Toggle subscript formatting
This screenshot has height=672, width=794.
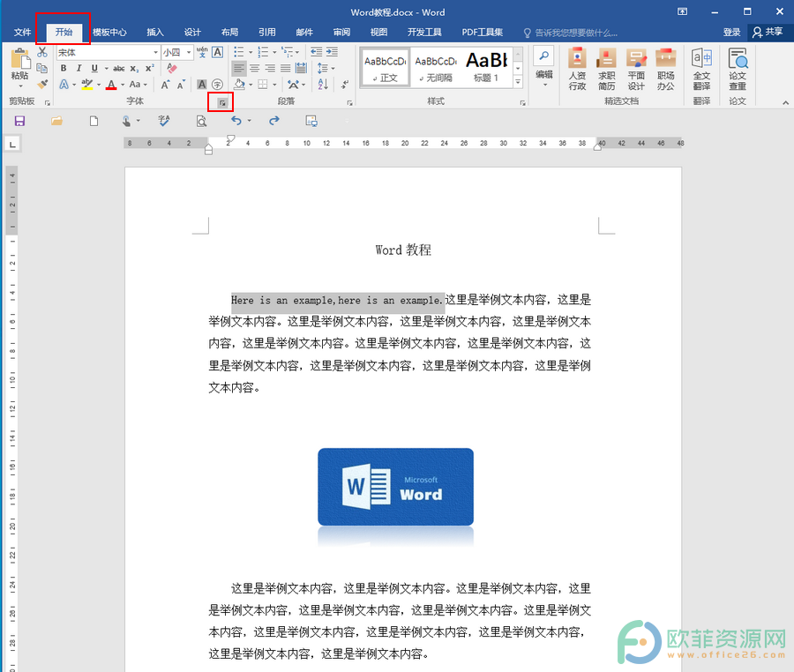[134, 68]
